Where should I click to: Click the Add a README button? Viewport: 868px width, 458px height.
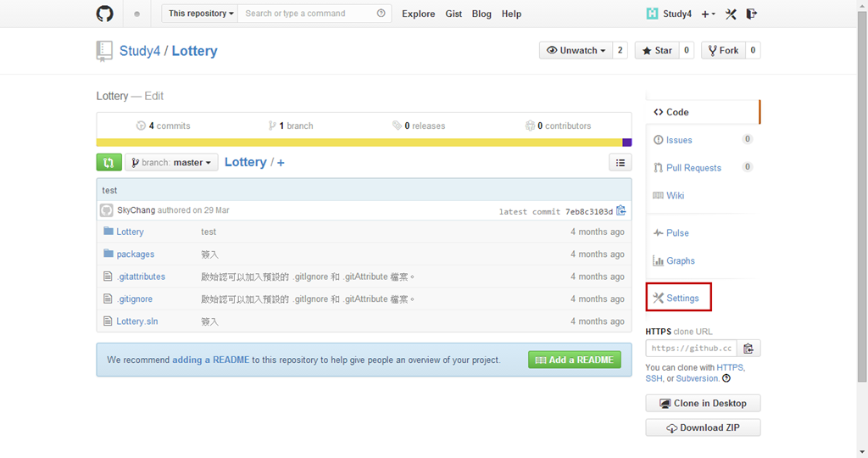(x=575, y=360)
